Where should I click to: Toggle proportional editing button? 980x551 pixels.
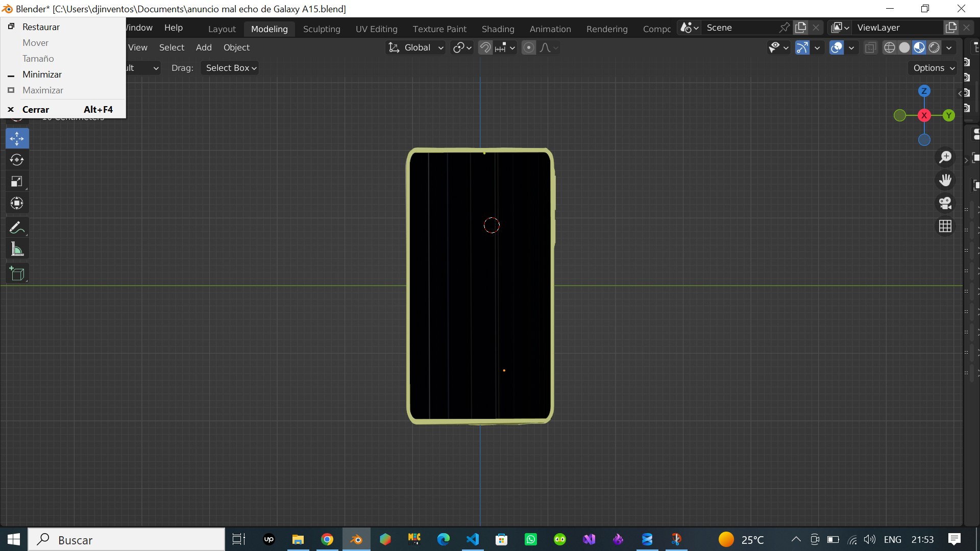point(529,47)
